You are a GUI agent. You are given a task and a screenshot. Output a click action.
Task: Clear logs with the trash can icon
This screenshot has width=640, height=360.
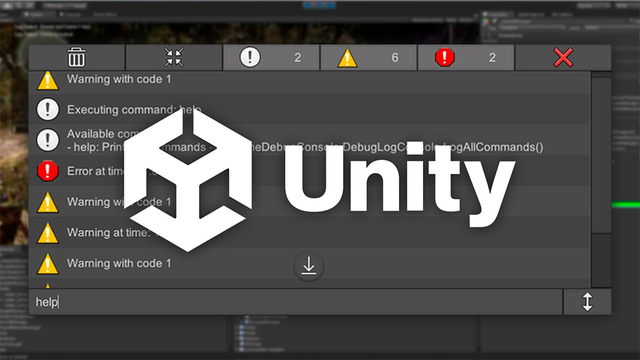[x=76, y=57]
